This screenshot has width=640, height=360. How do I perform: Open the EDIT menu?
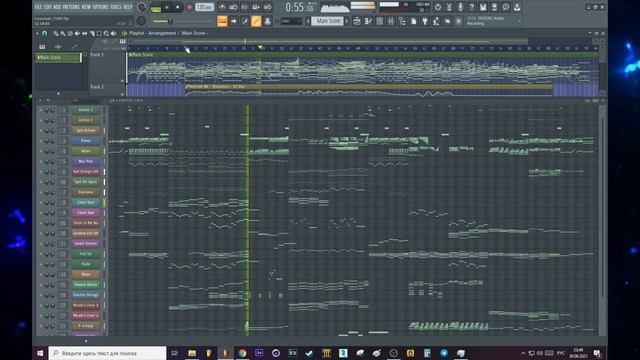click(48, 7)
